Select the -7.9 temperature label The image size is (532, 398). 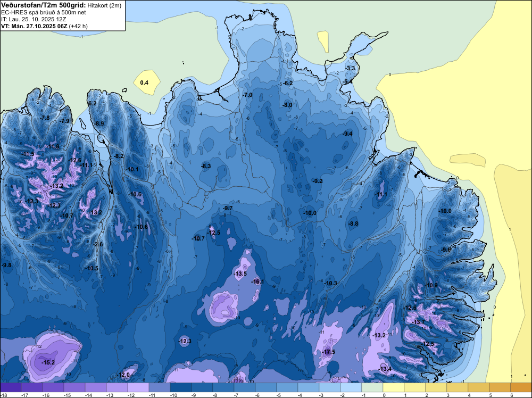[x=64, y=121]
